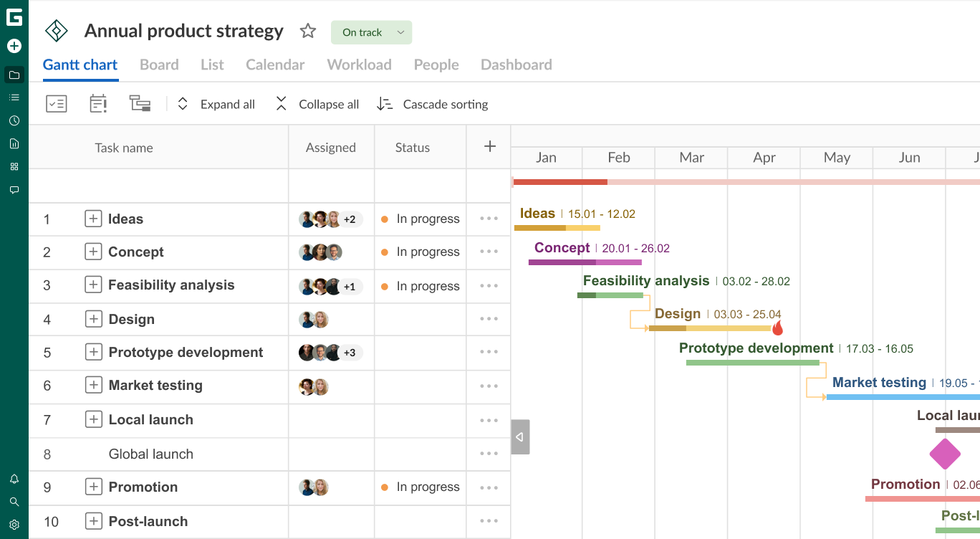The height and width of the screenshot is (539, 980).
Task: Open notifications via the bell icon
Action: click(14, 477)
